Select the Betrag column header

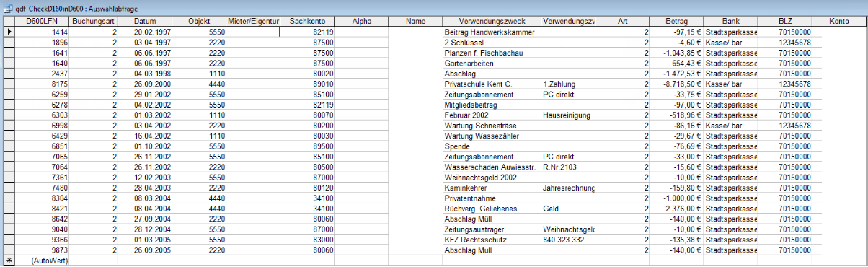pyautogui.click(x=677, y=22)
